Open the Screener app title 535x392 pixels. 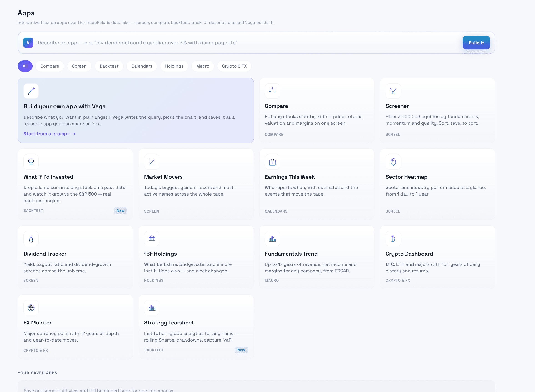(x=397, y=106)
